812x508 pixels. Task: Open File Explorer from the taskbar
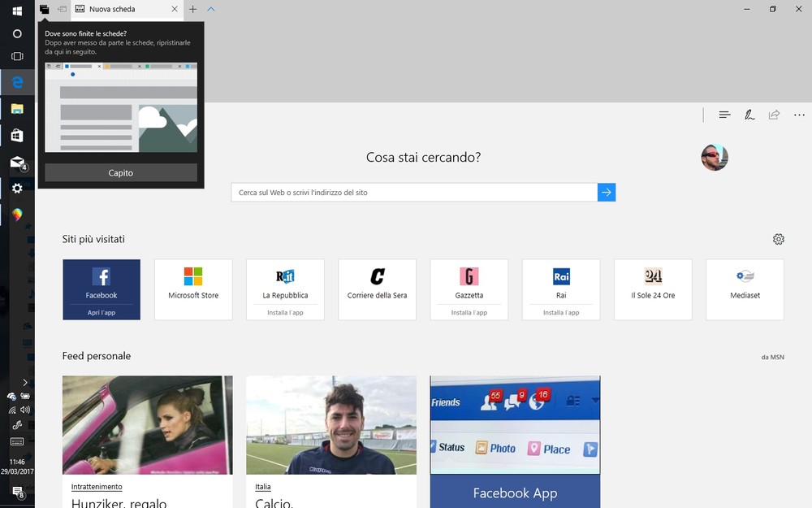click(x=17, y=109)
